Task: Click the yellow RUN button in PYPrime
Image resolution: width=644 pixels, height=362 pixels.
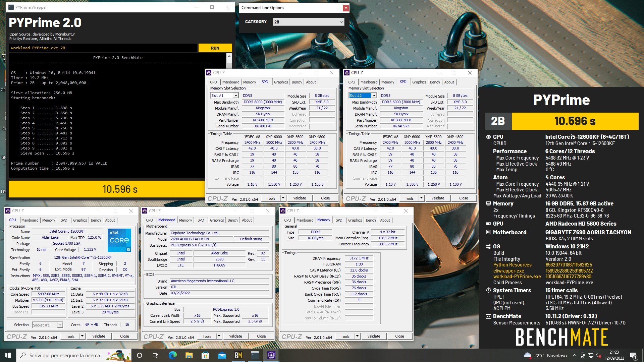Action: 215,48
